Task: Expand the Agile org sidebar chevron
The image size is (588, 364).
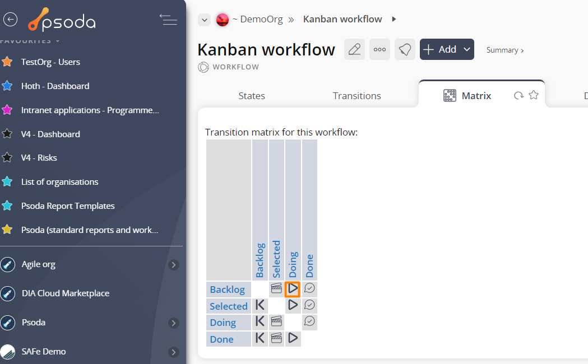Action: pos(173,265)
